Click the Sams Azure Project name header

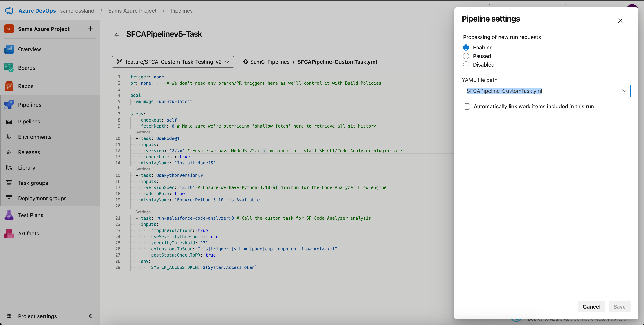(44, 29)
